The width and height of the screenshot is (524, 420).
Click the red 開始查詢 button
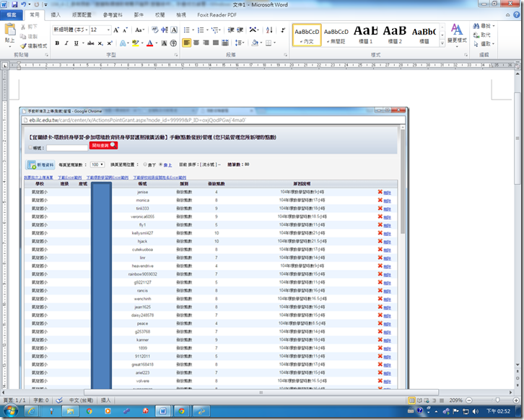pyautogui.click(x=102, y=146)
